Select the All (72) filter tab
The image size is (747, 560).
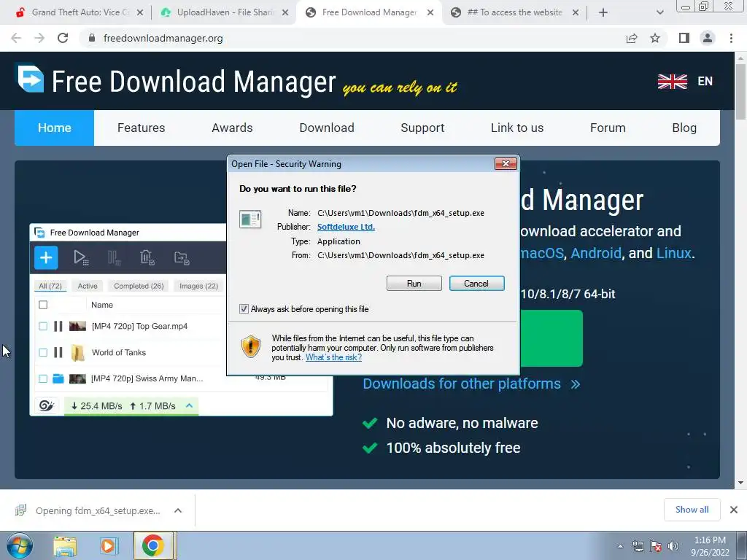(50, 286)
